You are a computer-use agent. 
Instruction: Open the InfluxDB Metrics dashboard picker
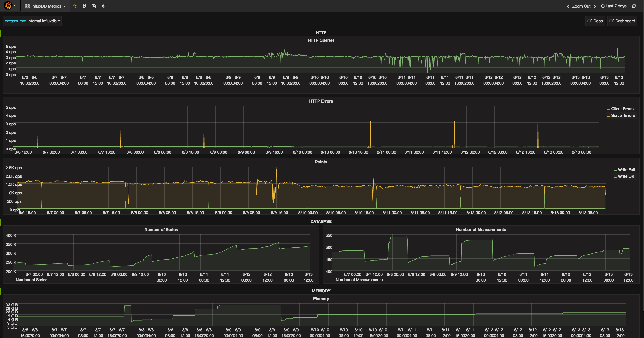(x=46, y=6)
